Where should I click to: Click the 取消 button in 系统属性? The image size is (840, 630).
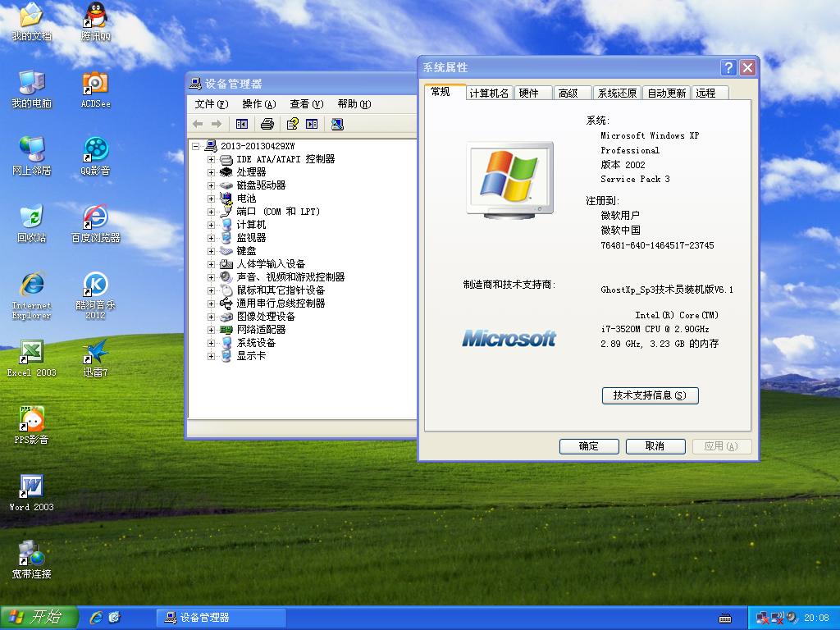coord(655,446)
